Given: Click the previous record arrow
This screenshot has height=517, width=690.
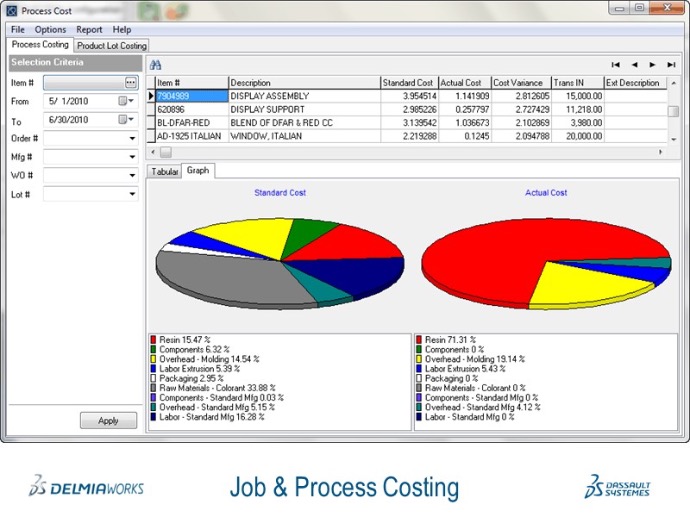Looking at the screenshot, I should pyautogui.click(x=634, y=64).
